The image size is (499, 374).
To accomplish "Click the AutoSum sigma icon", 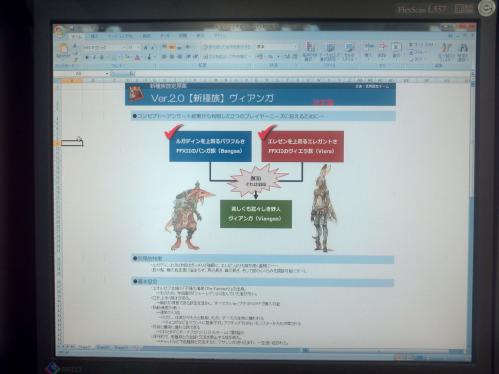I will tap(411, 45).
